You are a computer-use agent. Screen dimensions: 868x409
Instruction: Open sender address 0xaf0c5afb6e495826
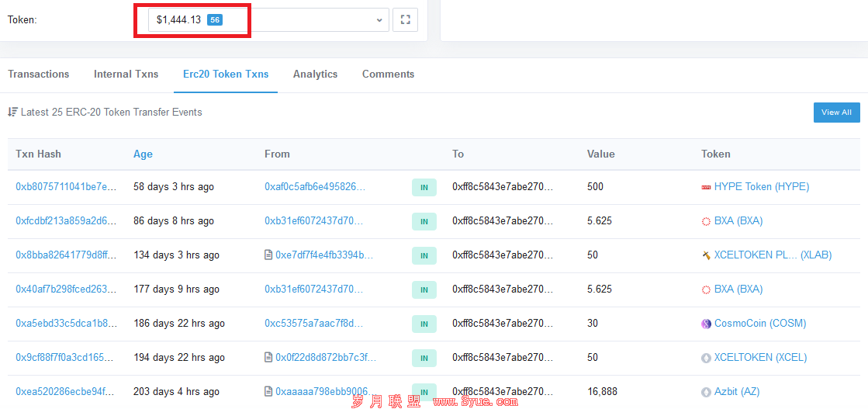pyautogui.click(x=316, y=187)
